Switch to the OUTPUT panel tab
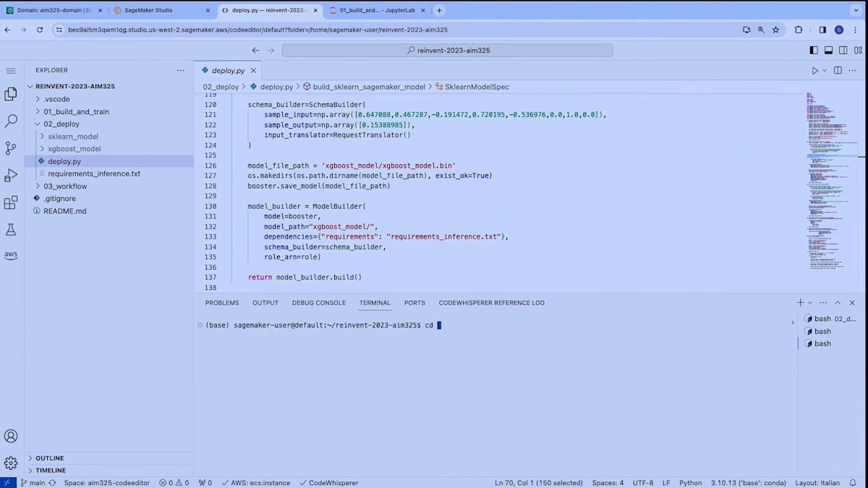Image resolution: width=868 pixels, height=488 pixels. point(265,303)
